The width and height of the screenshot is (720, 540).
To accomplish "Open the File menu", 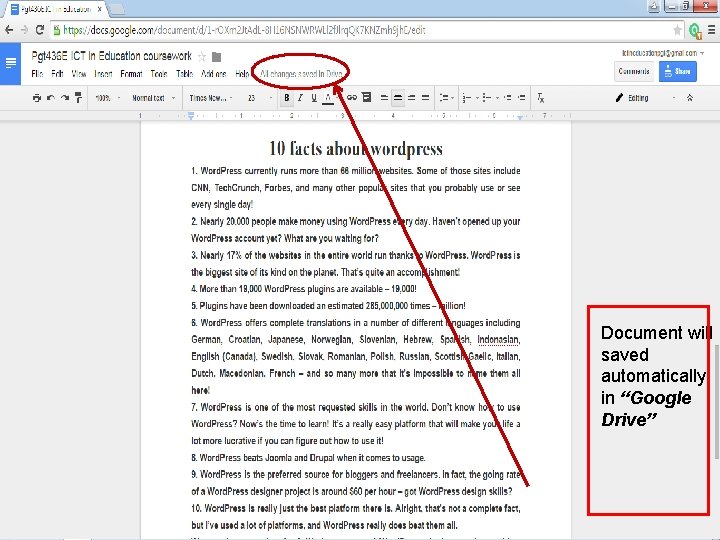I will 37,73.
